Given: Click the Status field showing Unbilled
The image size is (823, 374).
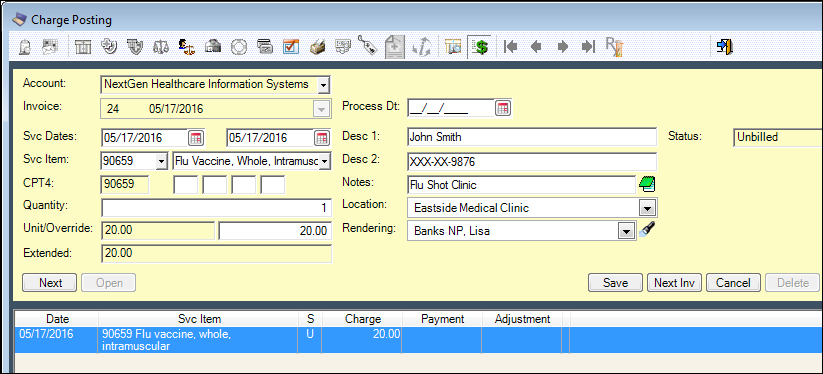Looking at the screenshot, I should pyautogui.click(x=777, y=137).
